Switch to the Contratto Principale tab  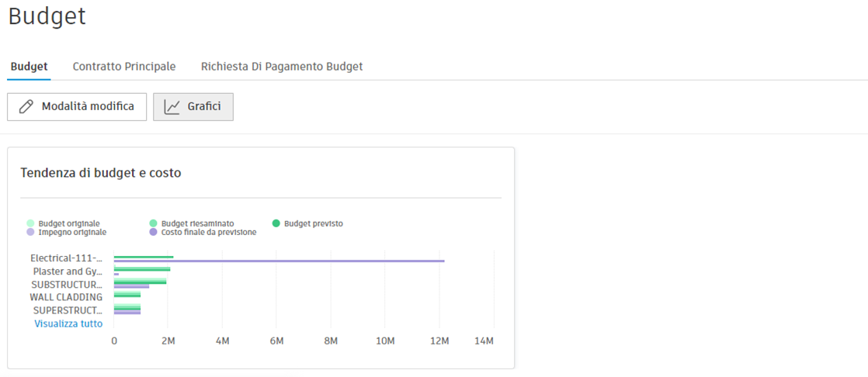coord(124,67)
